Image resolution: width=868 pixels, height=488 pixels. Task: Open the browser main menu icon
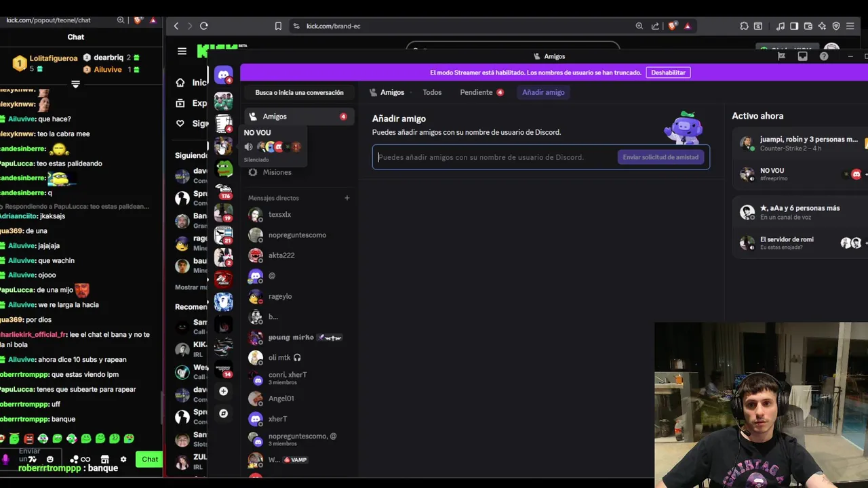(x=850, y=26)
